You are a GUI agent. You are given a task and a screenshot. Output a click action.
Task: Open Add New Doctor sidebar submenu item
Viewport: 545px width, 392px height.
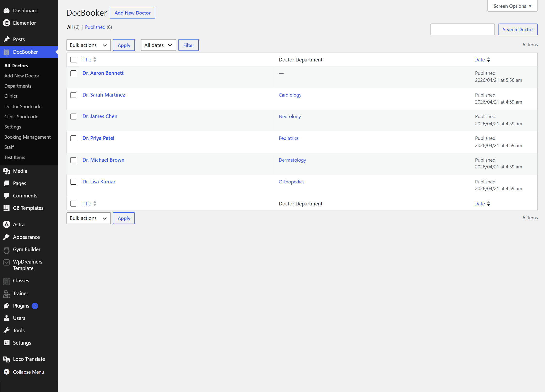pos(22,76)
